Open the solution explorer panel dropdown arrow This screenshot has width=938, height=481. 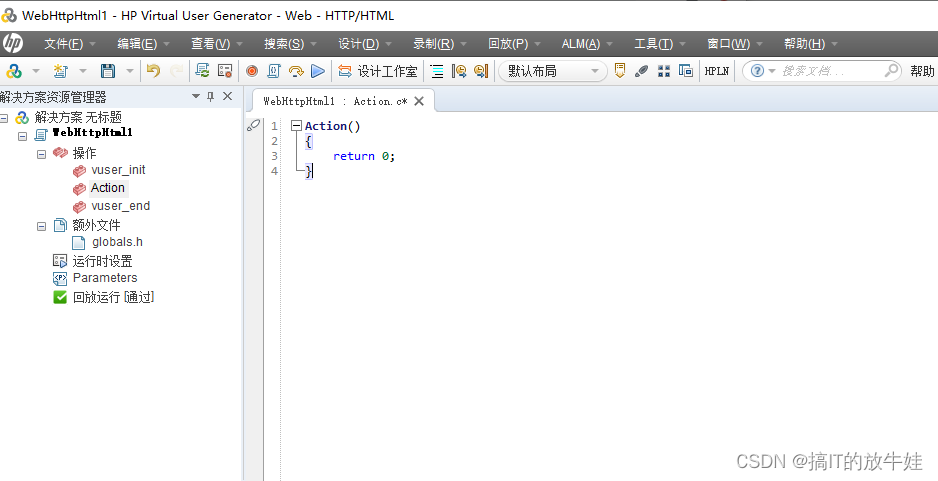point(196,96)
